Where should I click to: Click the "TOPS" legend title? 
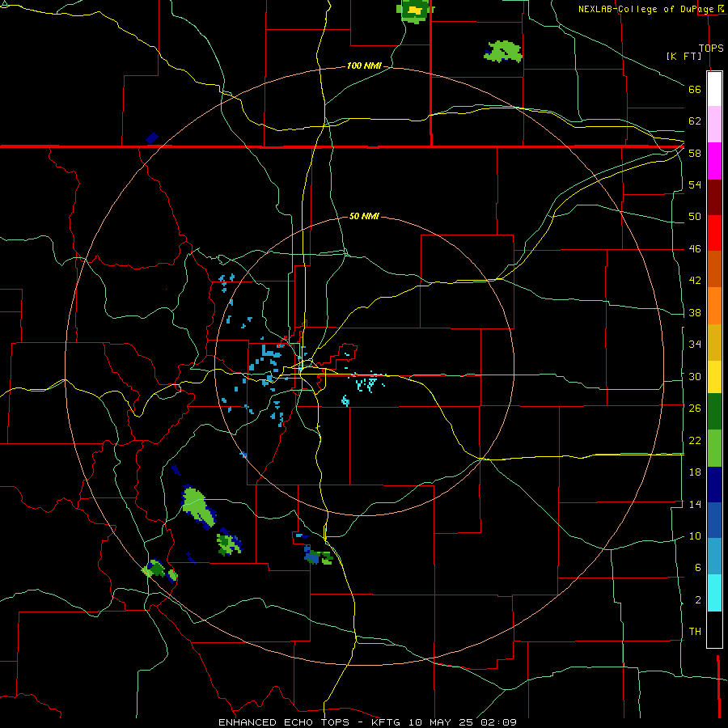click(711, 48)
